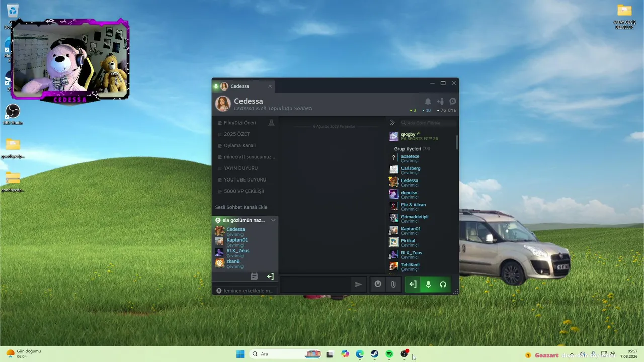Click the flask icon beside Film/Dizi Öneri

271,123
